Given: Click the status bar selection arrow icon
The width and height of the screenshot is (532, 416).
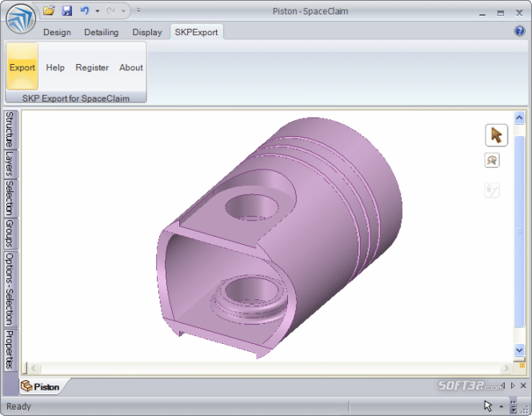Looking at the screenshot, I should [x=487, y=406].
